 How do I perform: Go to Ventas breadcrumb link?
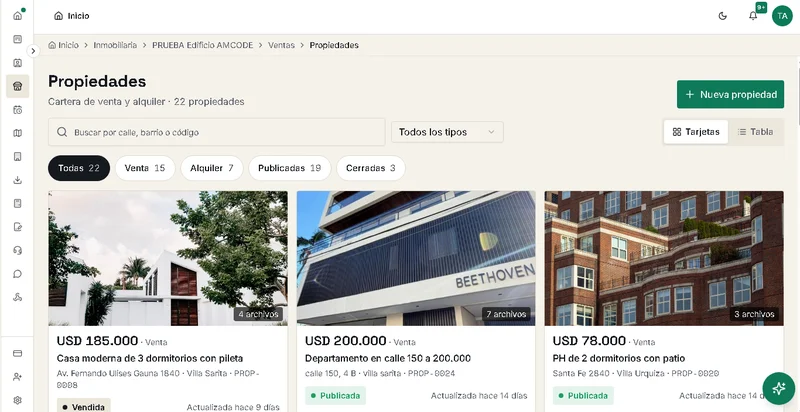tap(281, 45)
